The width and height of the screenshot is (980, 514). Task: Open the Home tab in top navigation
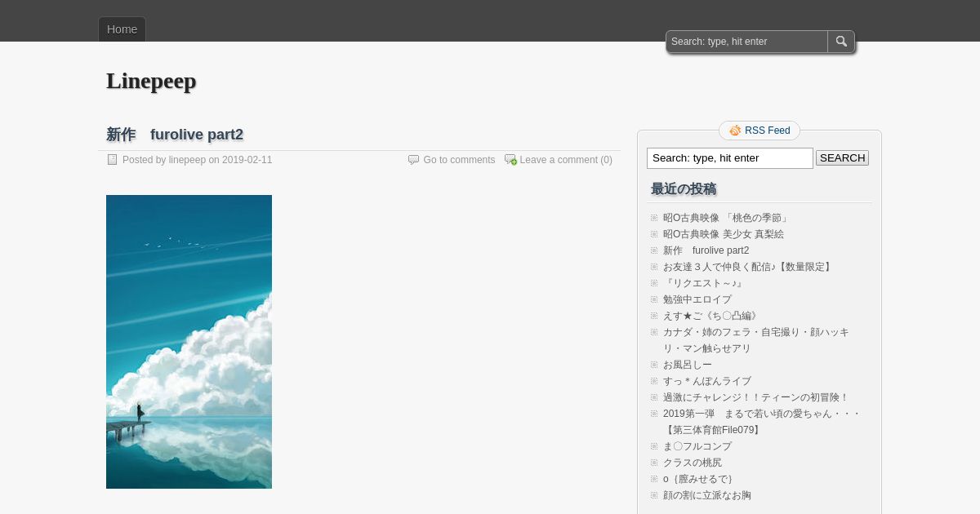122,29
